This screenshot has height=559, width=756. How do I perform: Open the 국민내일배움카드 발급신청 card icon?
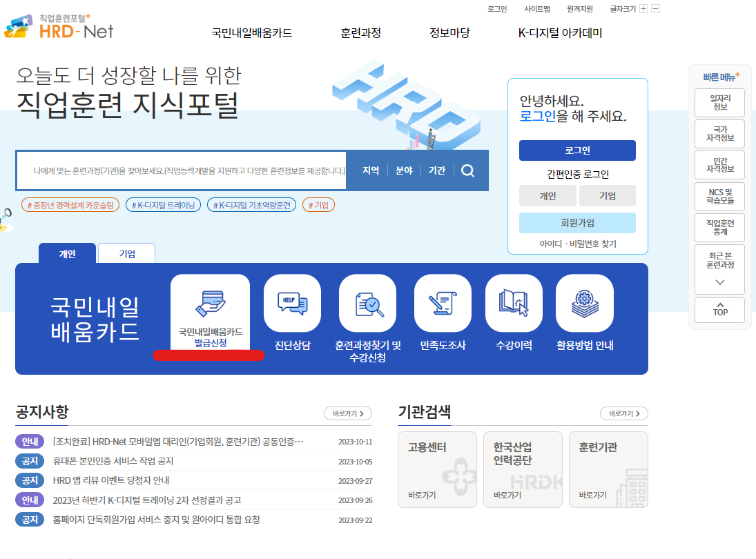(x=209, y=302)
